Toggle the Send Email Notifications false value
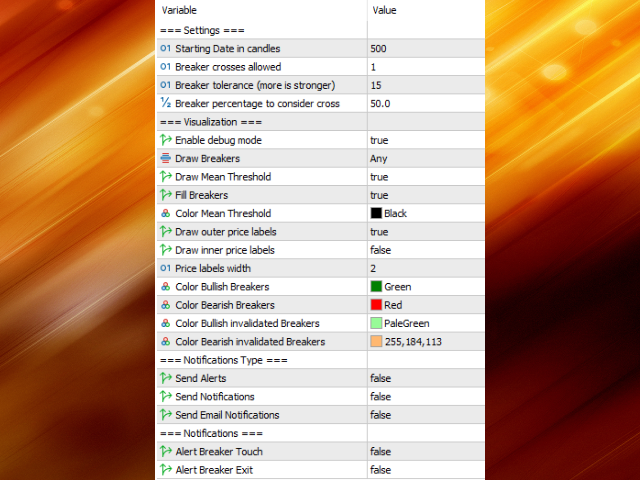 point(426,415)
